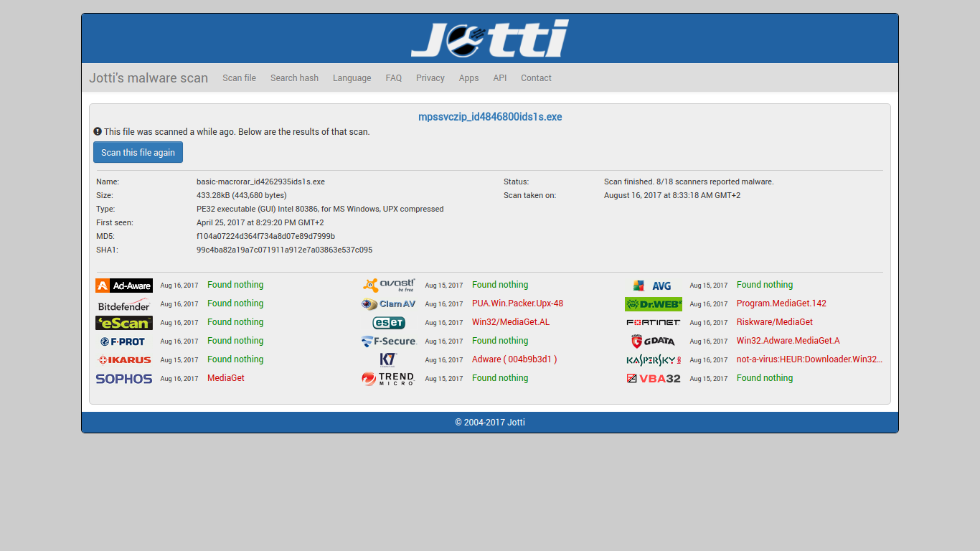Click the Scan this file again button
Image resolution: width=980 pixels, height=551 pixels.
pos(138,152)
